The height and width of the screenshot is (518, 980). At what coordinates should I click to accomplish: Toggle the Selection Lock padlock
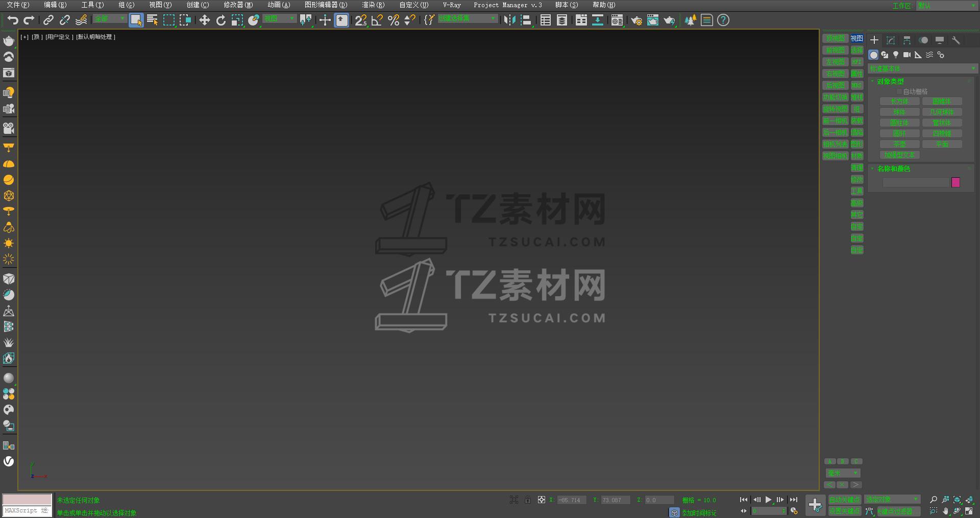pos(528,500)
